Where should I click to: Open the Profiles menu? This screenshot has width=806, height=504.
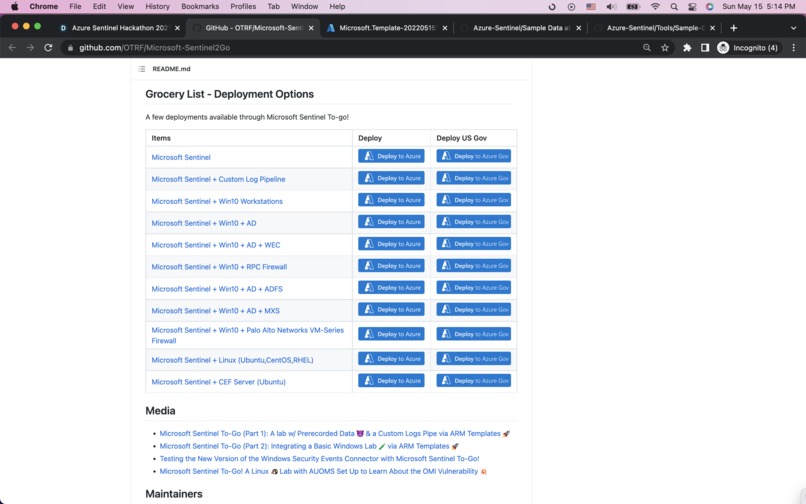coord(243,7)
